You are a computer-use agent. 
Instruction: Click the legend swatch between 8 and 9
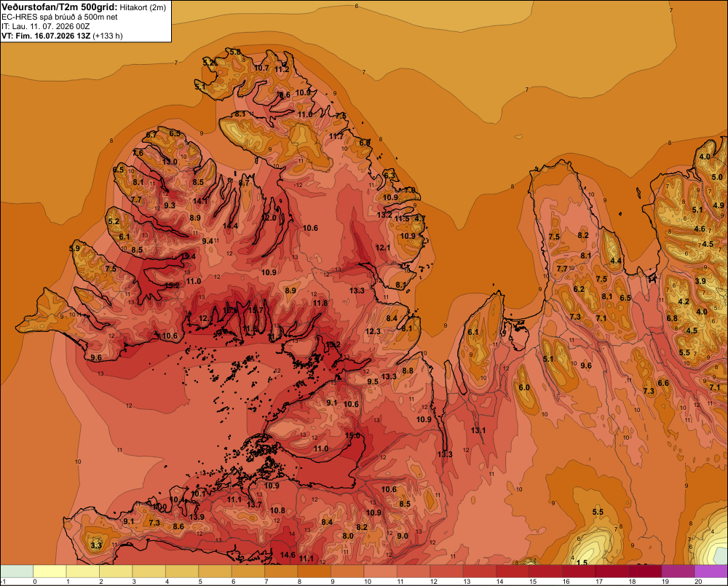coord(314,571)
